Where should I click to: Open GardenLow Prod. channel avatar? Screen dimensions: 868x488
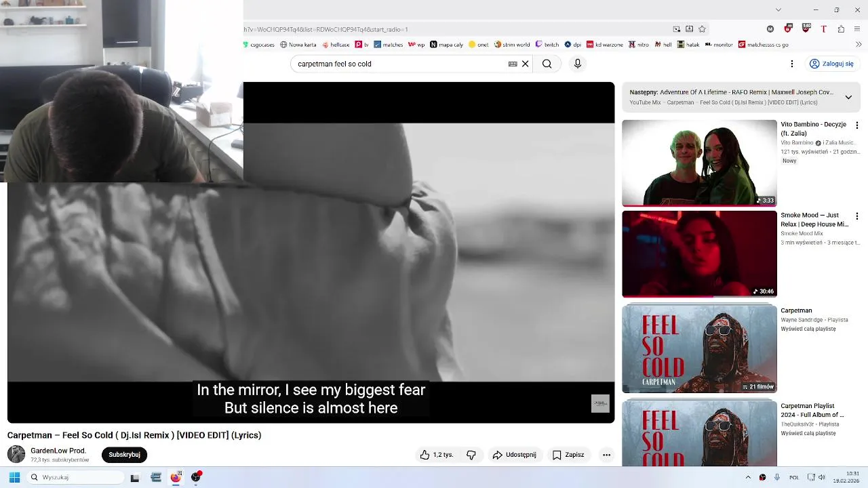[16, 455]
